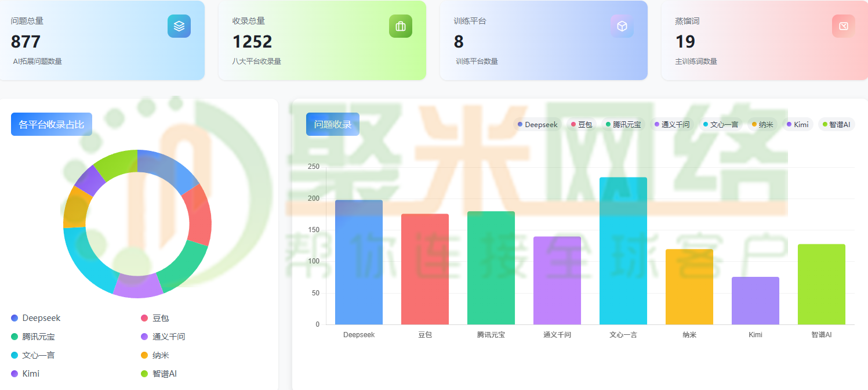Screen dimensions: 868x390
Task: Click the briefcase icon on 收录总量 card
Action: pos(401,26)
